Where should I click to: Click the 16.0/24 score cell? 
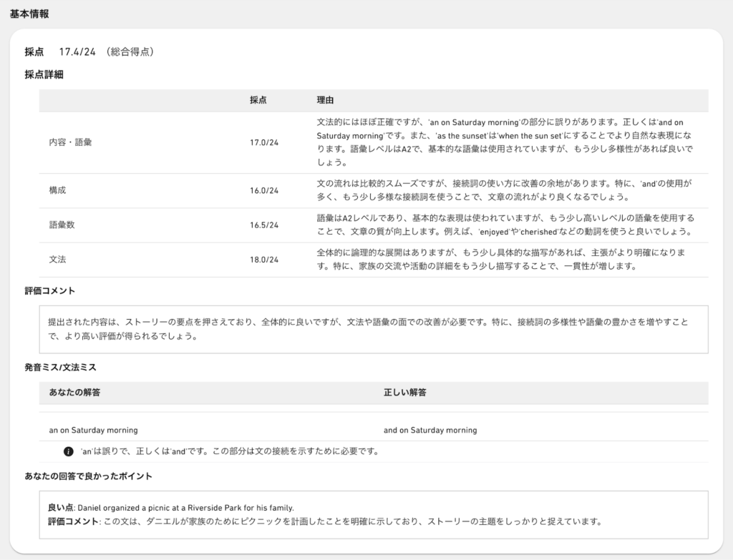[264, 190]
